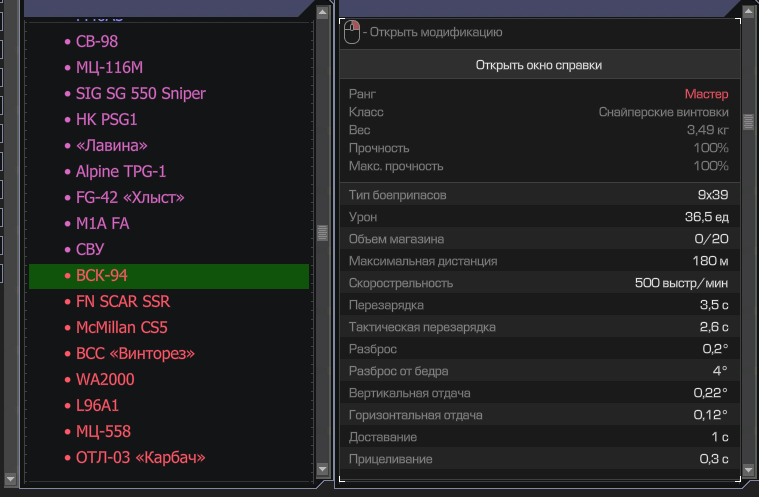Choose МЦ-558 entry

pyautogui.click(x=104, y=432)
